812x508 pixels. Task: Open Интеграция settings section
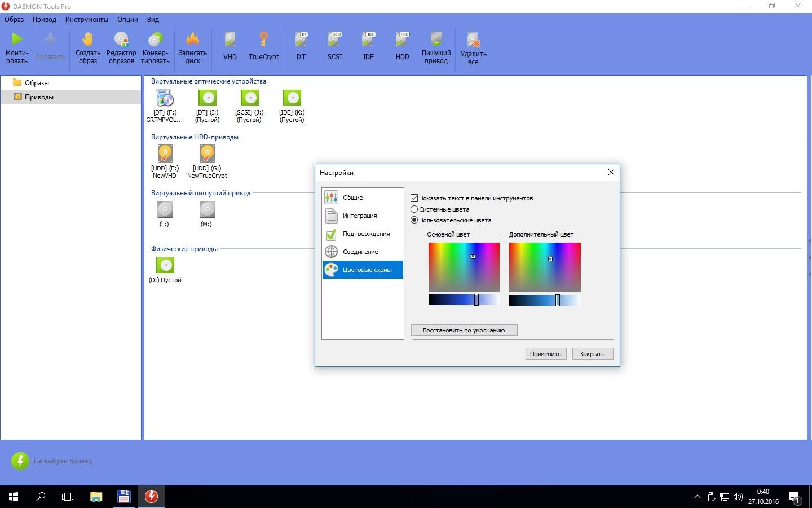click(363, 216)
